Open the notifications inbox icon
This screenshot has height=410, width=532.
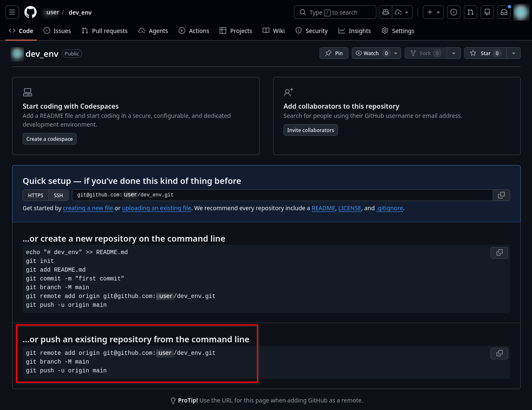pyautogui.click(x=504, y=12)
